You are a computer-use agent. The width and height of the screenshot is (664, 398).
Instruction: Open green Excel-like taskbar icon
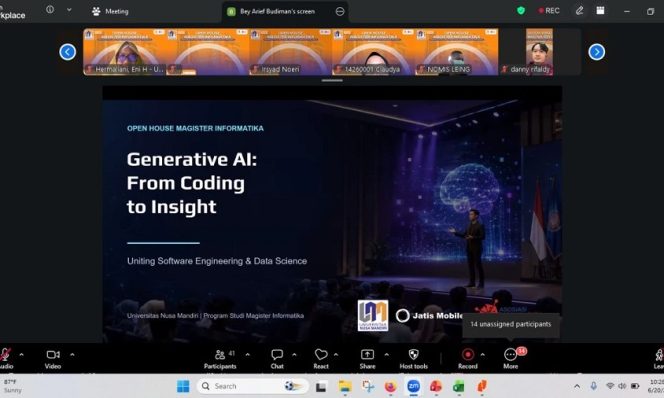tap(459, 386)
